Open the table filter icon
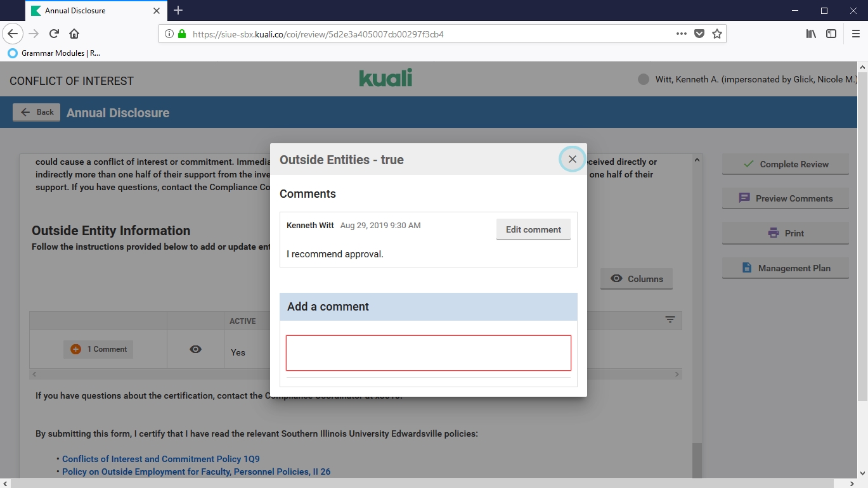 670,320
